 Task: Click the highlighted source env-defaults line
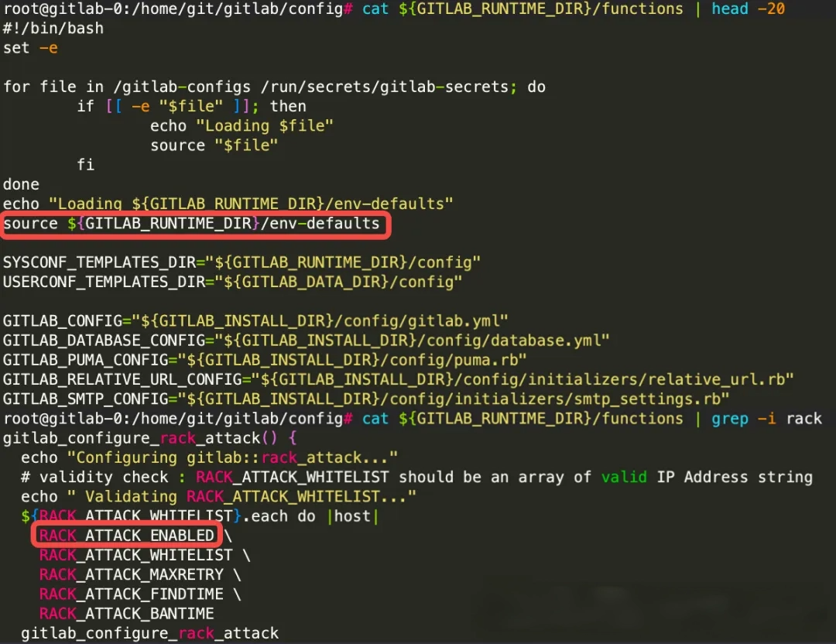pos(192,224)
